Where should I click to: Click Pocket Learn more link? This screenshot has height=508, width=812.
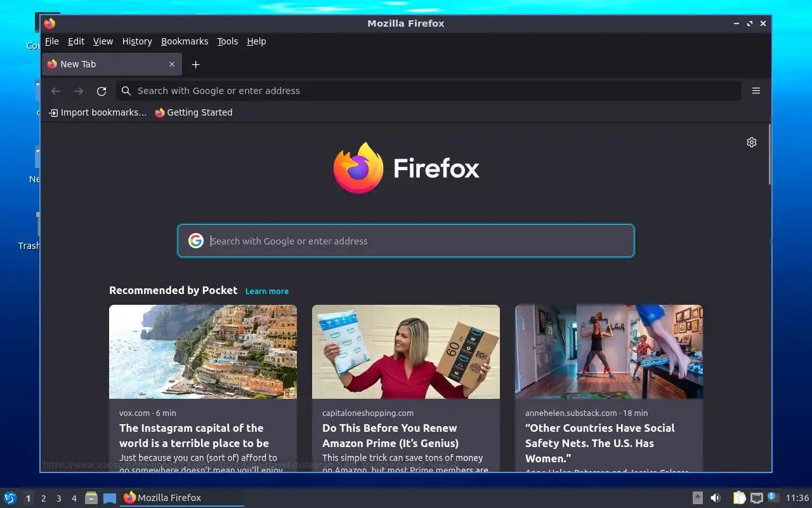pos(267,291)
